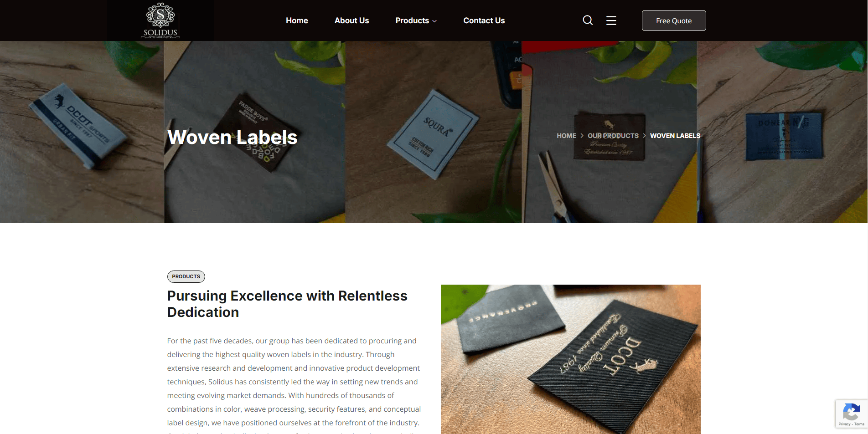
Task: Follow the OUR PRODUCTS breadcrumb link
Action: click(613, 136)
